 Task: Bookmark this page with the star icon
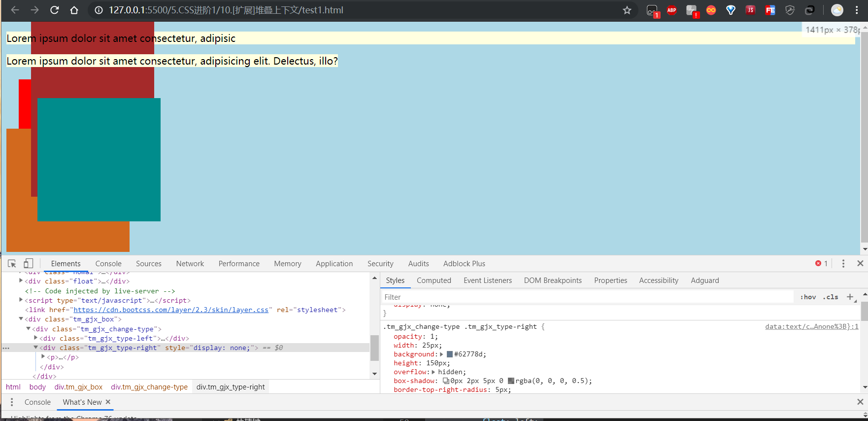pos(627,10)
